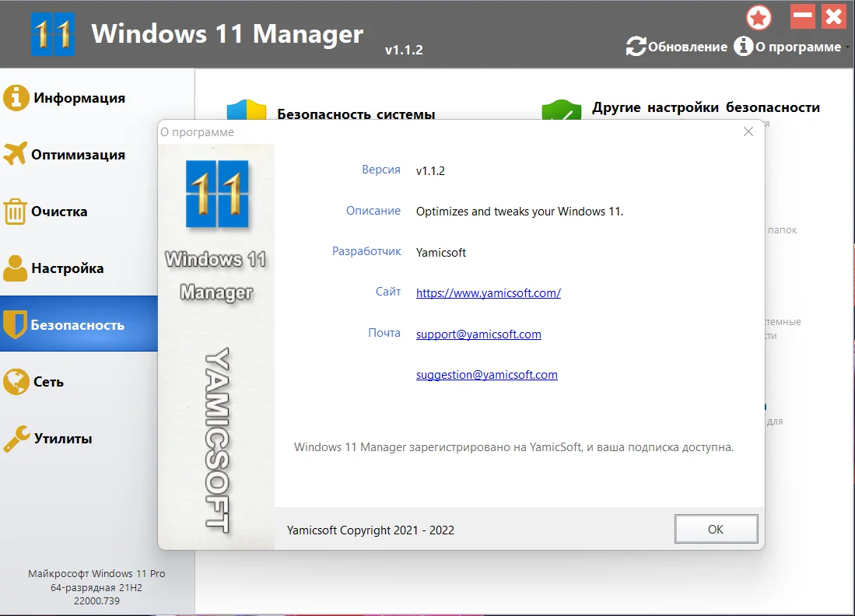Viewport: 855px width, 616px height.
Task: Click the developer name Yamicsoft
Action: (x=440, y=253)
